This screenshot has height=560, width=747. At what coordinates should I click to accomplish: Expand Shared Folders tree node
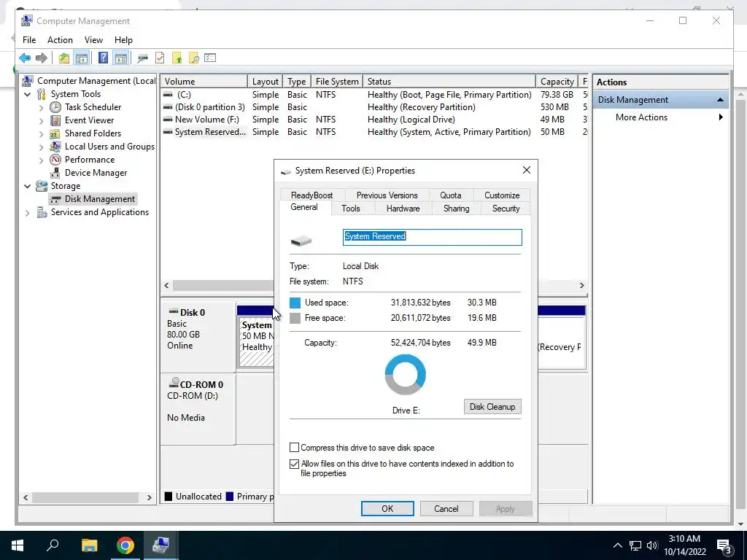(x=42, y=134)
